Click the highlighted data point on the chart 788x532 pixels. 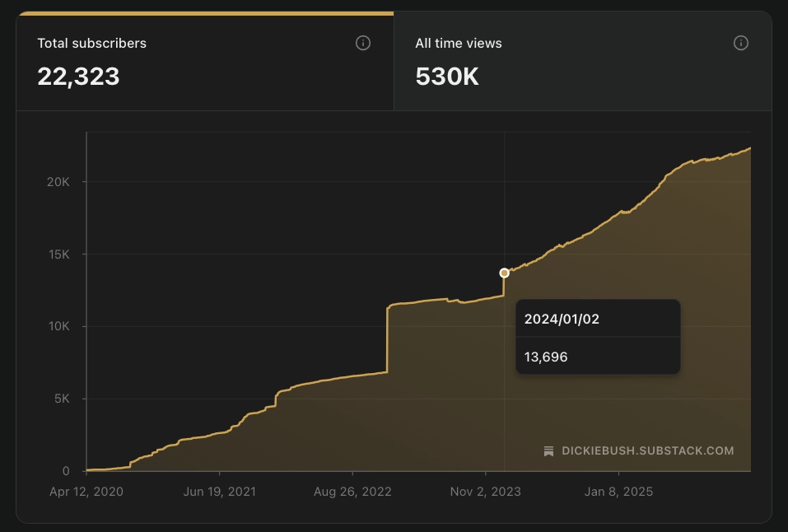[504, 273]
